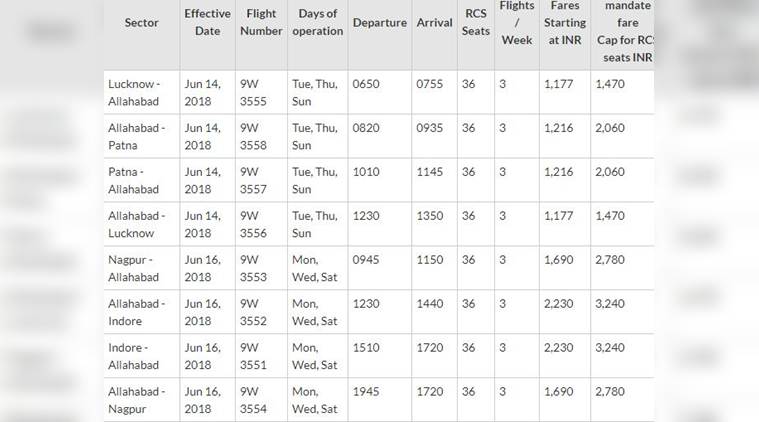This screenshot has width=759, height=422.
Task: Click the Flight Number column header
Action: [258, 22]
